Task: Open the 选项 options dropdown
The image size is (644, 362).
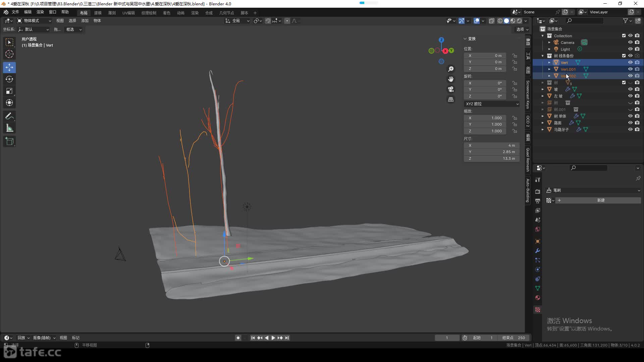Action: click(x=522, y=29)
